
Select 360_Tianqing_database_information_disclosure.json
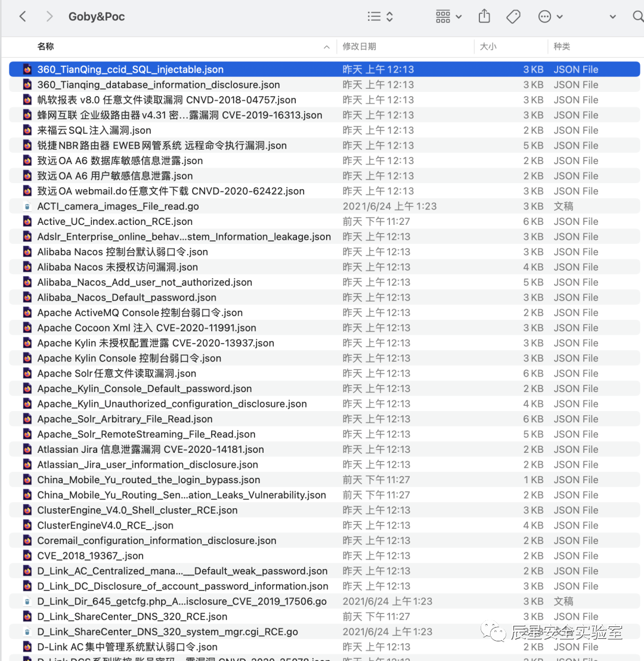[x=324, y=84]
